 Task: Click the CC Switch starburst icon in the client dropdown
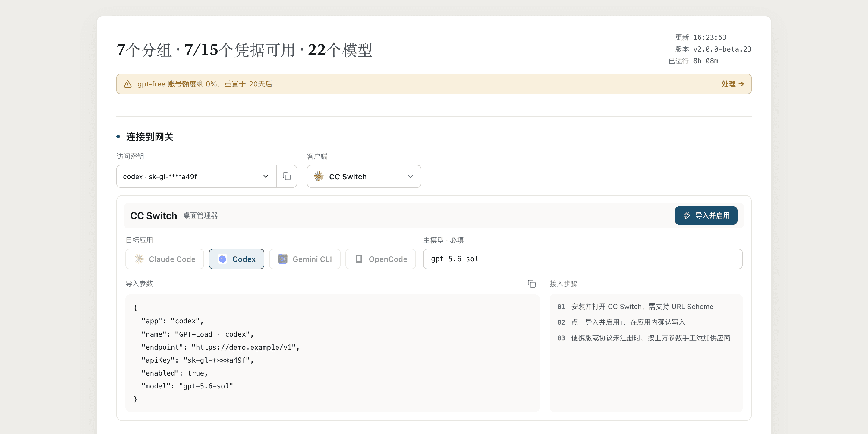[319, 176]
